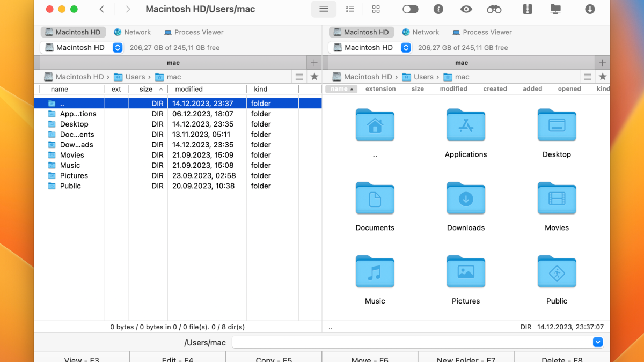The height and width of the screenshot is (362, 644).
Task: Add new tab in left pane
Action: [x=314, y=63]
